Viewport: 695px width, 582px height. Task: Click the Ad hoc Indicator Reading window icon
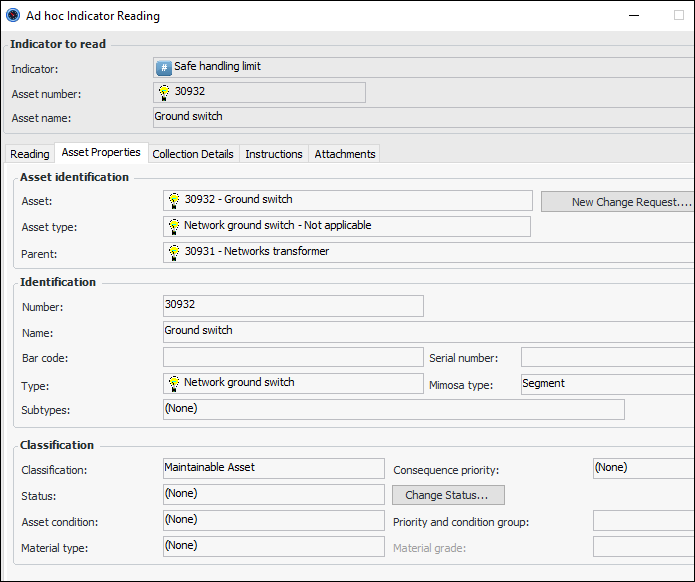(13, 15)
